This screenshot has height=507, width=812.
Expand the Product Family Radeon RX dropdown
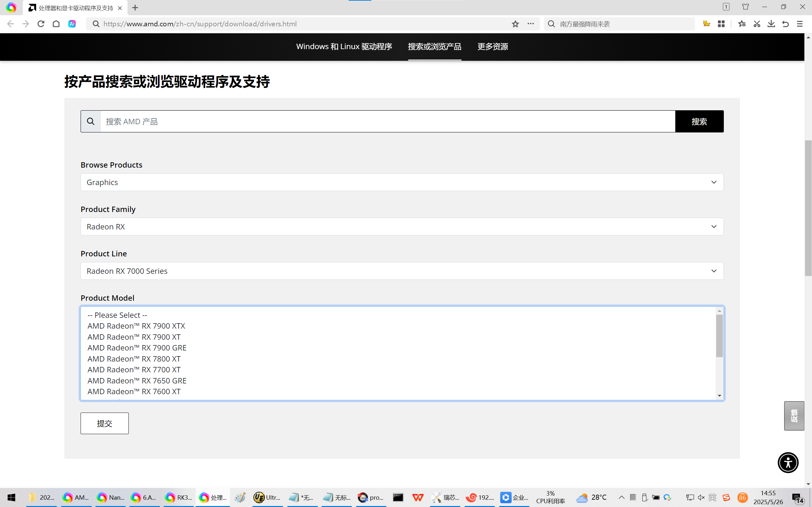[402, 227]
